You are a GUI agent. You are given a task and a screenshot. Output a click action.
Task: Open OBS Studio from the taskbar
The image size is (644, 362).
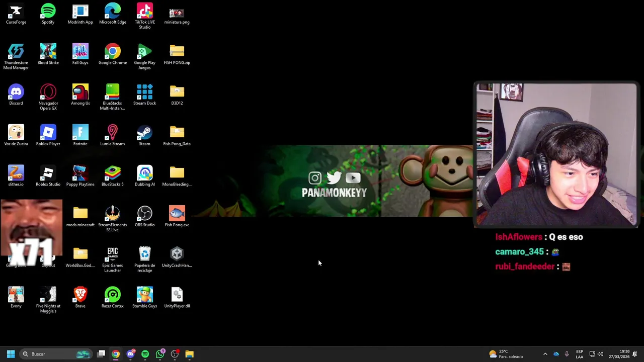(175, 354)
